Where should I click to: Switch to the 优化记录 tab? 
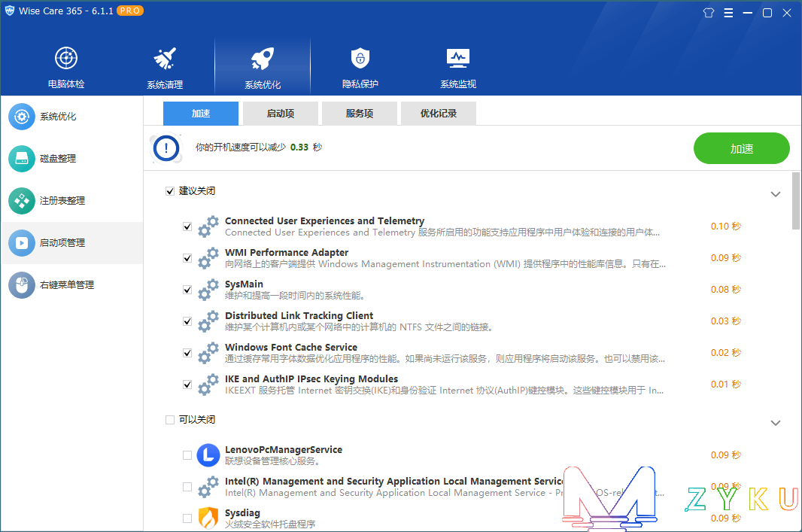coord(439,113)
